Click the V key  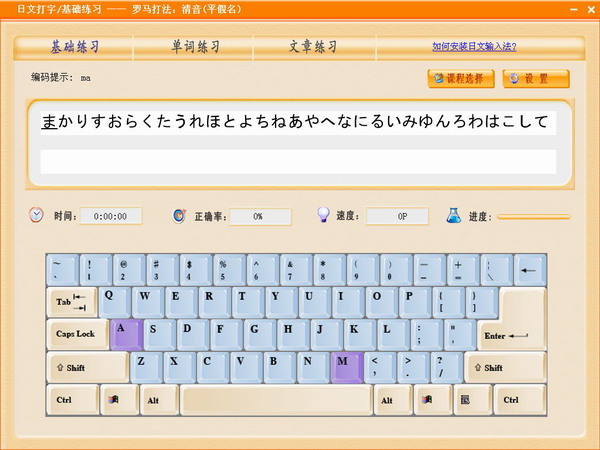click(246, 368)
